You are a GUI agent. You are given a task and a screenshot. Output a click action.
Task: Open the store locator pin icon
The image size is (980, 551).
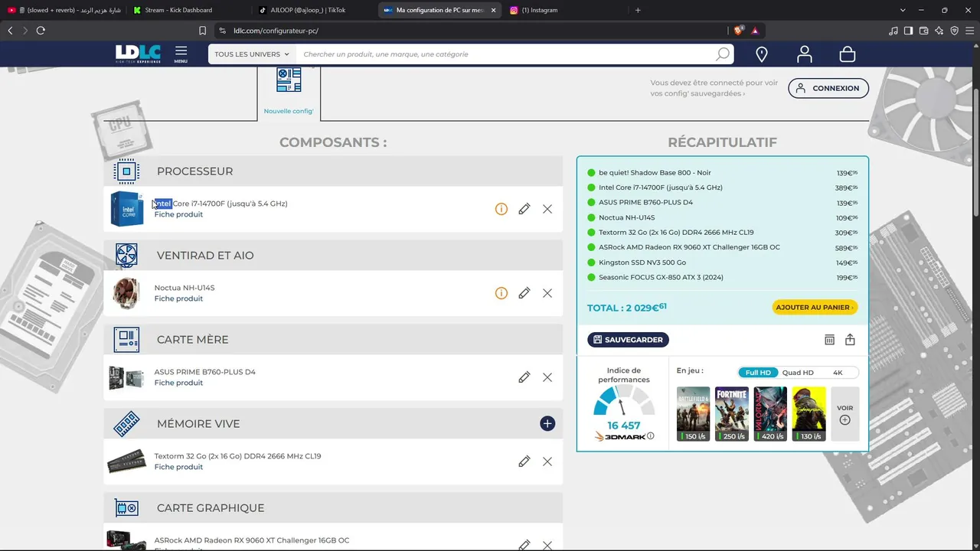pyautogui.click(x=762, y=54)
